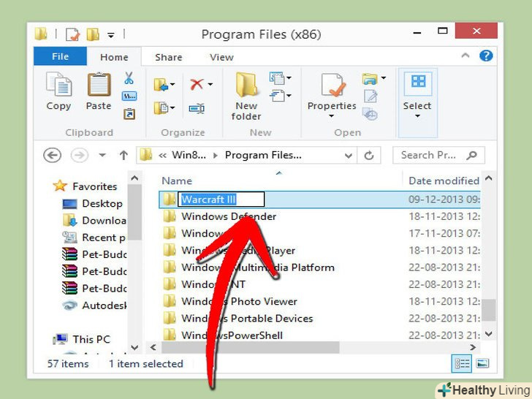Click the Paste clipboard icon
The image size is (532, 399).
[x=99, y=84]
